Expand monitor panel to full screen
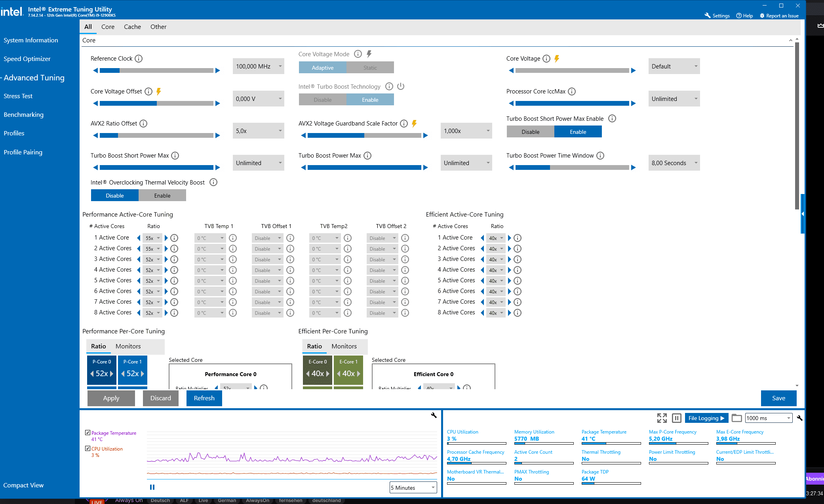The image size is (824, 504). pos(662,418)
